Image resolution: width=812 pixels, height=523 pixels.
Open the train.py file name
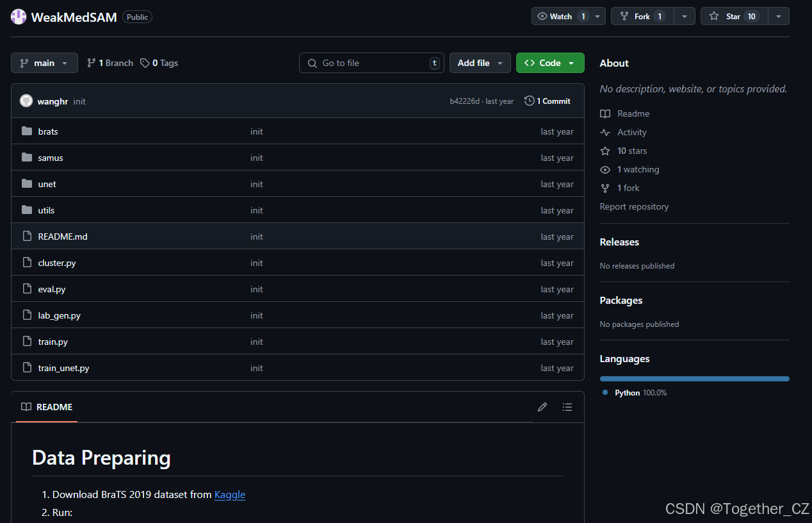point(53,342)
